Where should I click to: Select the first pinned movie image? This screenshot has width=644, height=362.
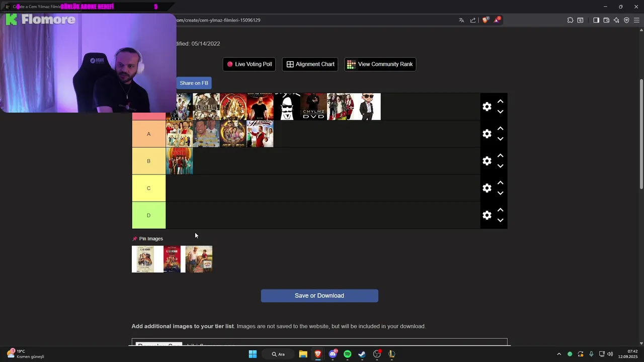click(145, 259)
